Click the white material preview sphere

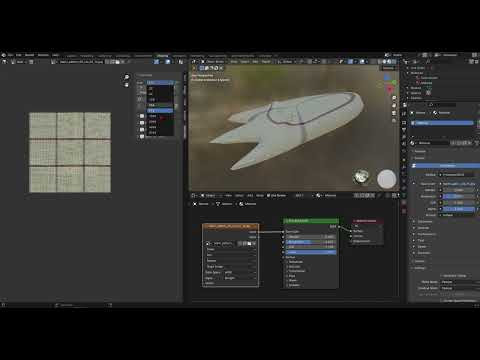point(386,179)
